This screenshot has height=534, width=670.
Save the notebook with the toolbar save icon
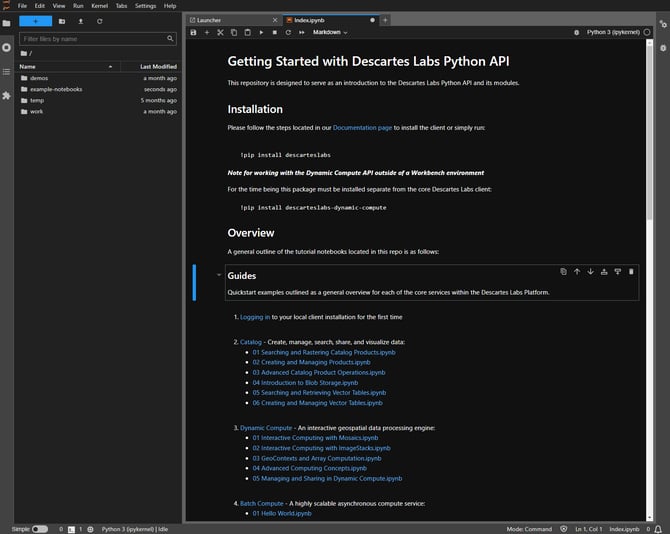pos(193,32)
